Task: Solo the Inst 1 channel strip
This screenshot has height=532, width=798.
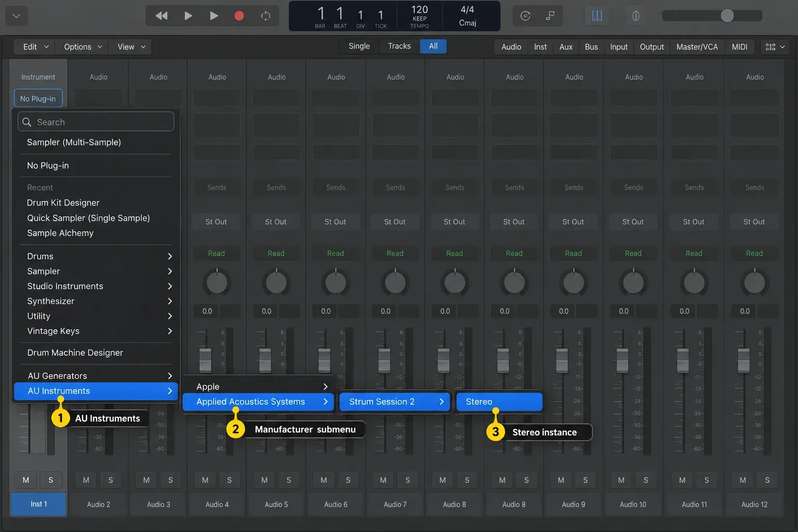Action: pyautogui.click(x=50, y=480)
